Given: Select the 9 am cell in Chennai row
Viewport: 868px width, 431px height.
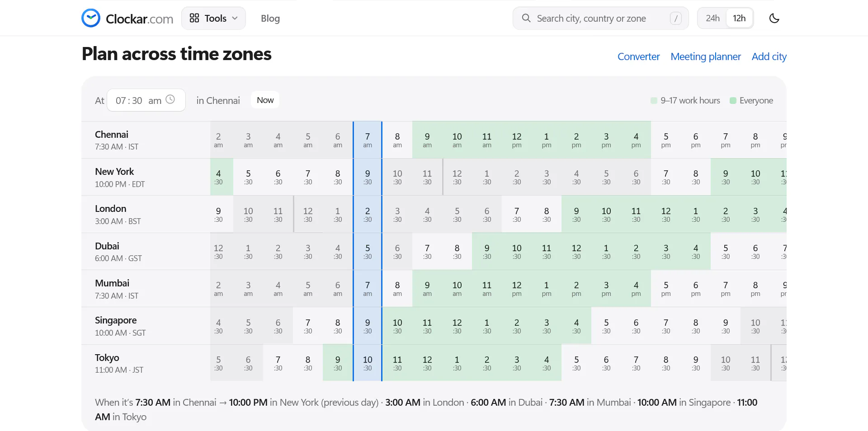Looking at the screenshot, I should pos(427,140).
